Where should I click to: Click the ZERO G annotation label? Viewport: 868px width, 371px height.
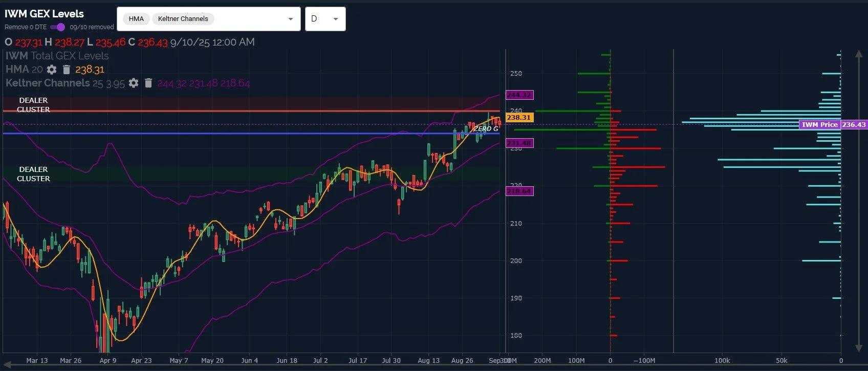click(x=486, y=128)
